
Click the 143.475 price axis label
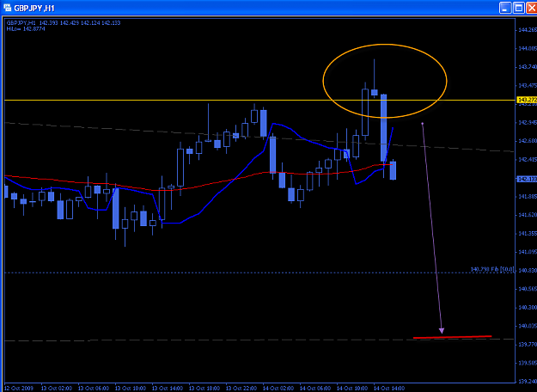point(528,85)
